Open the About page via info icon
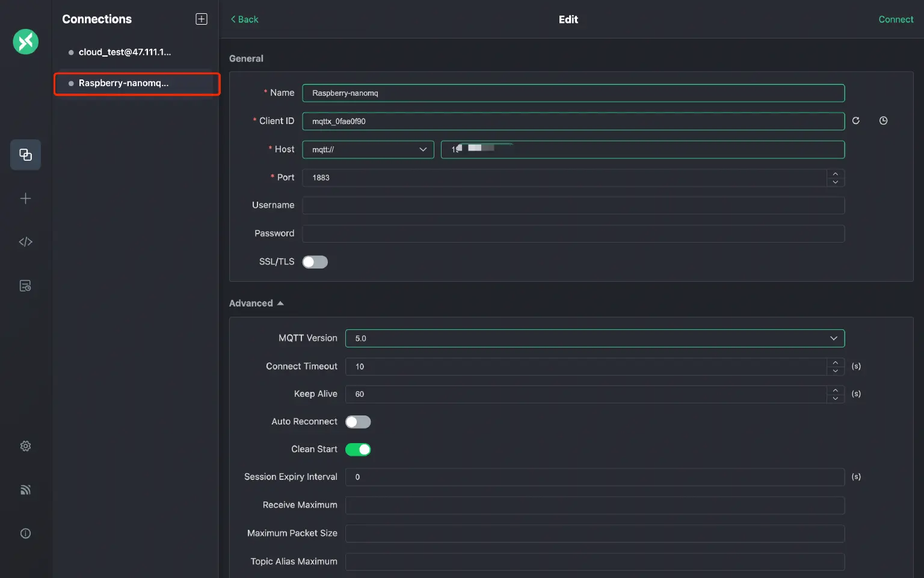This screenshot has width=924, height=578. (x=25, y=533)
